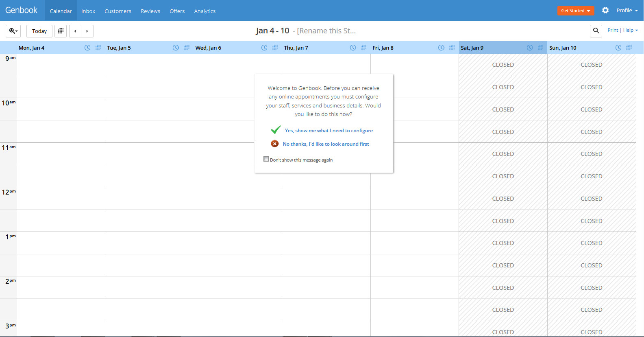This screenshot has width=644, height=337.
Task: Click the grid icon for Sun, Jan 10
Action: pos(629,48)
